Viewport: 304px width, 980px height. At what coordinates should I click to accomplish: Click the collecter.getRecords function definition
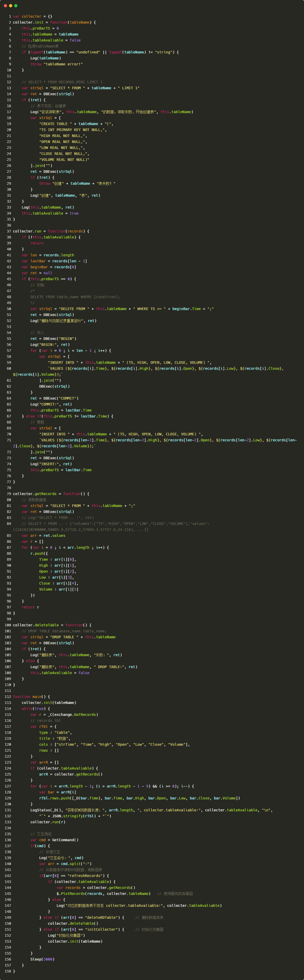(x=34, y=494)
